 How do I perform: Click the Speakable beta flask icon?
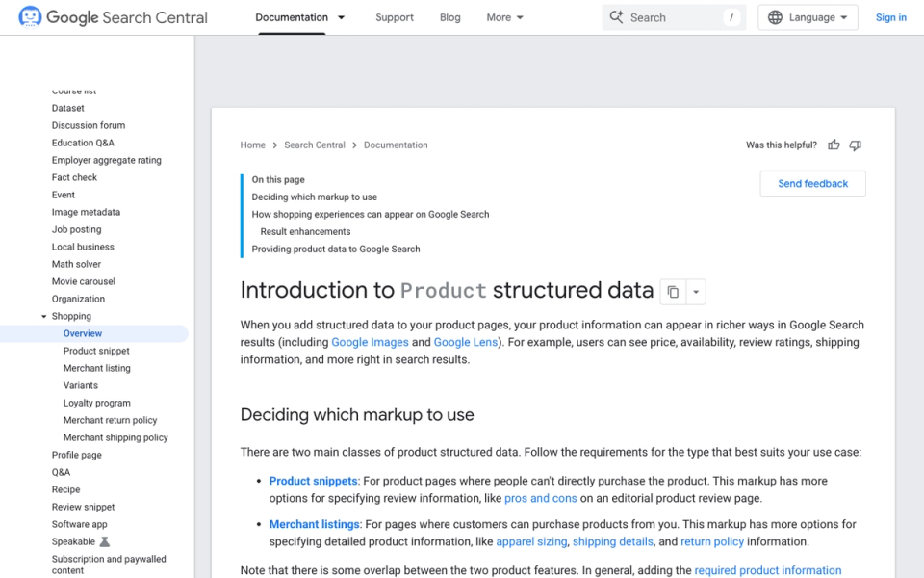[104, 541]
